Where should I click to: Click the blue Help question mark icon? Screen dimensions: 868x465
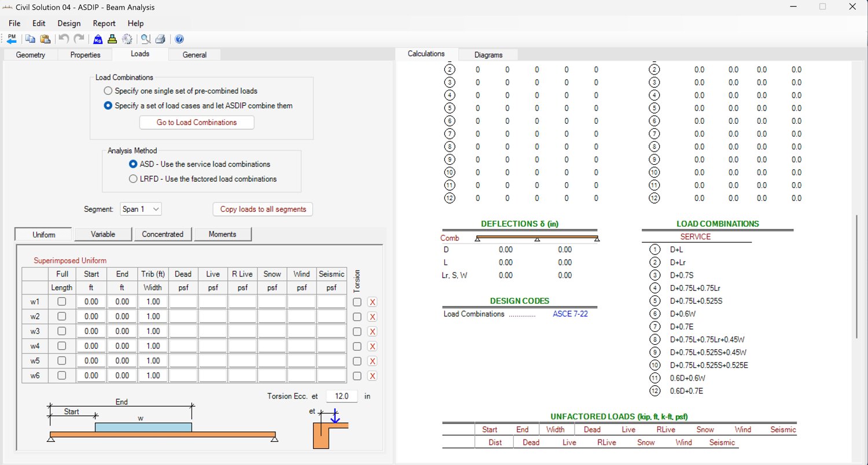click(x=179, y=39)
